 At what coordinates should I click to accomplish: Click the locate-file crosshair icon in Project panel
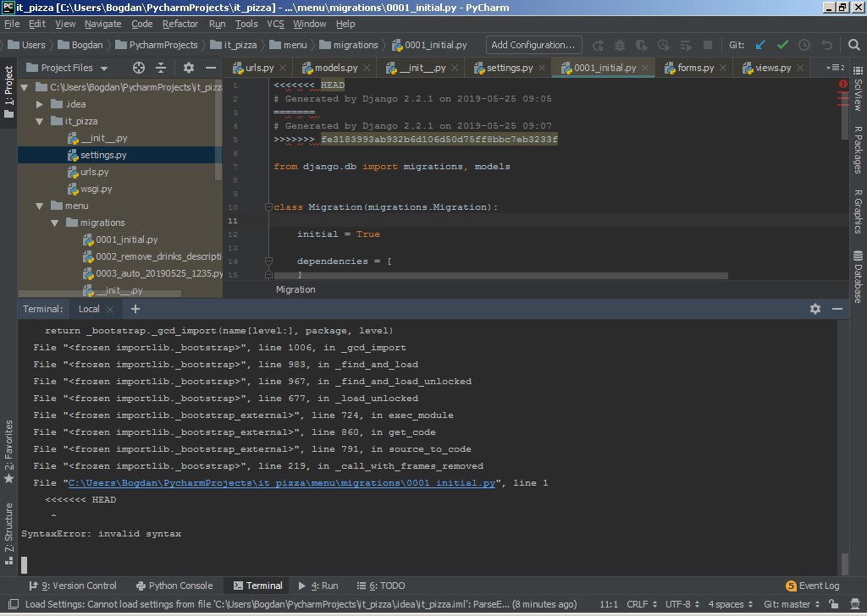click(x=139, y=68)
